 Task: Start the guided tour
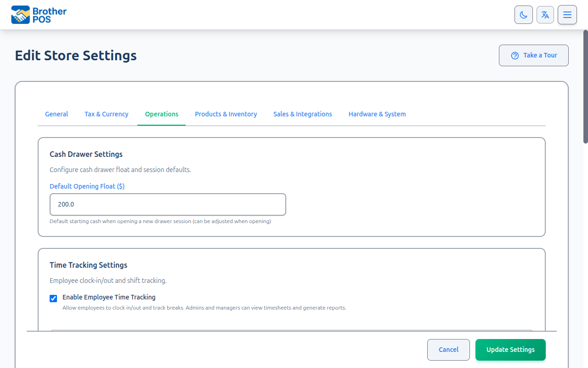coord(533,55)
